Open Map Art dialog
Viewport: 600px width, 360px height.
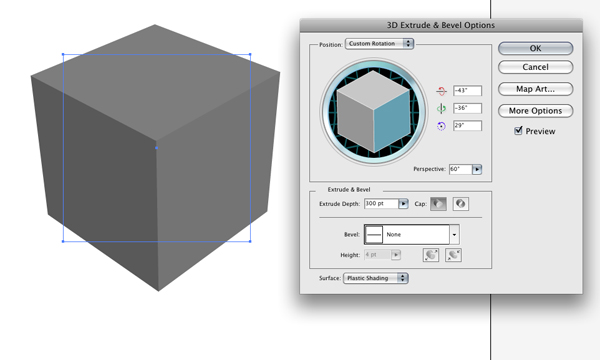pos(535,89)
